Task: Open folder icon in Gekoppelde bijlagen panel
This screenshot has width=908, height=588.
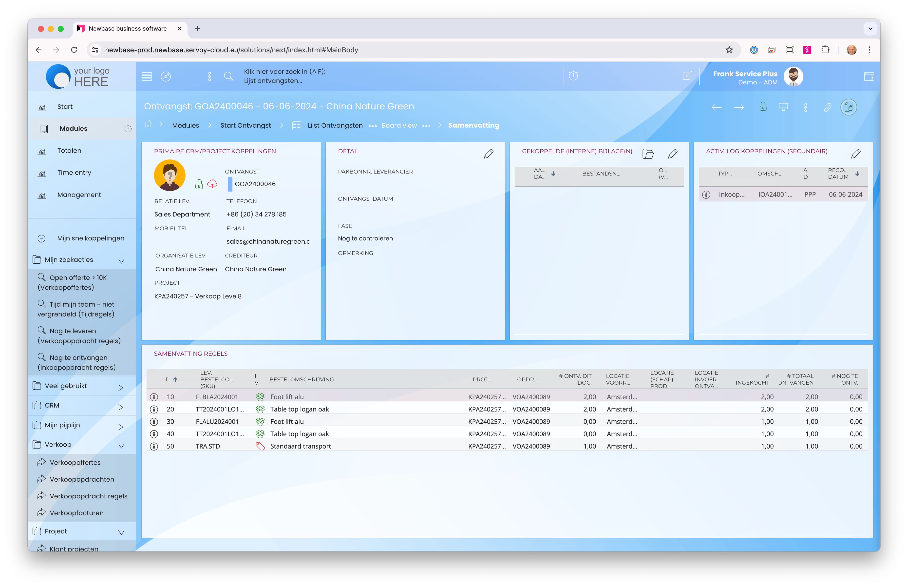Action: (648, 154)
